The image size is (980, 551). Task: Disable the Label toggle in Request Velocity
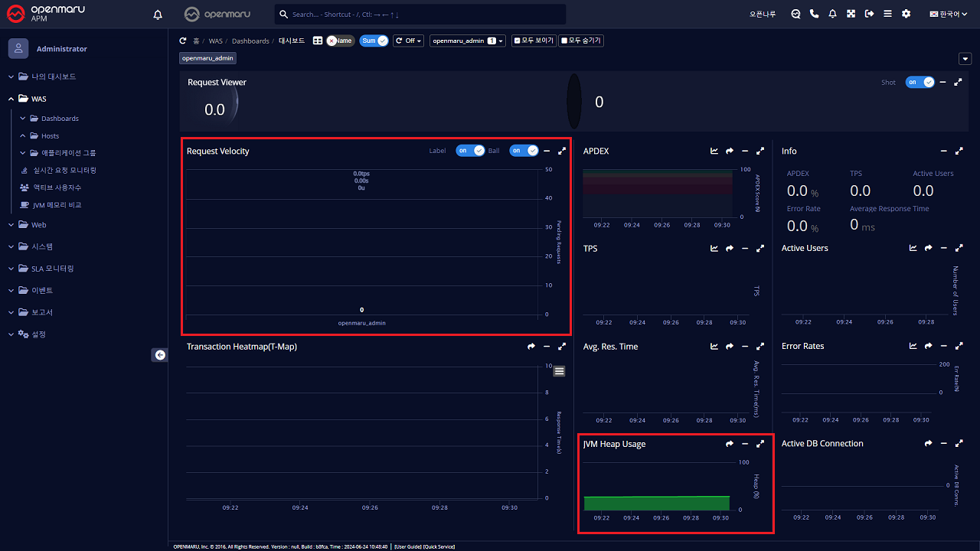point(470,151)
